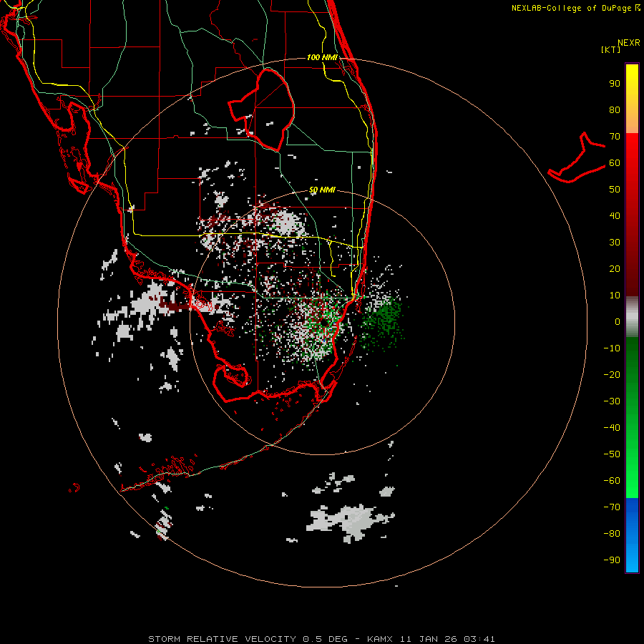
Task: Click the 80 value on velocity scale
Action: (615, 109)
